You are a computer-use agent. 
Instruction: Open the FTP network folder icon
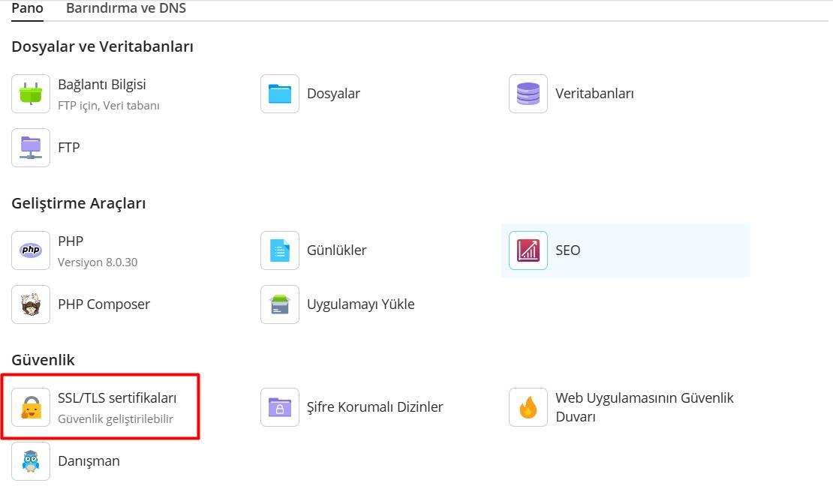coord(31,148)
